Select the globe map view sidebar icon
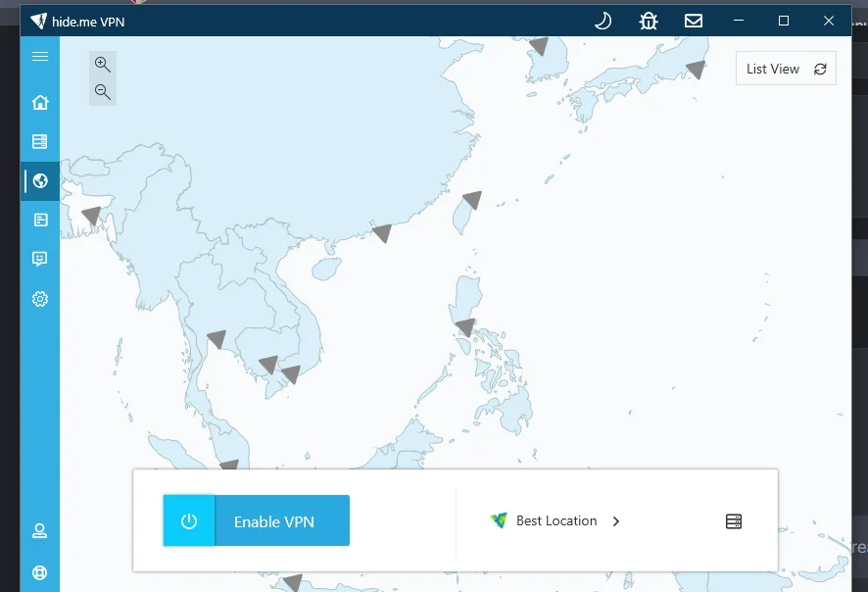 [40, 180]
